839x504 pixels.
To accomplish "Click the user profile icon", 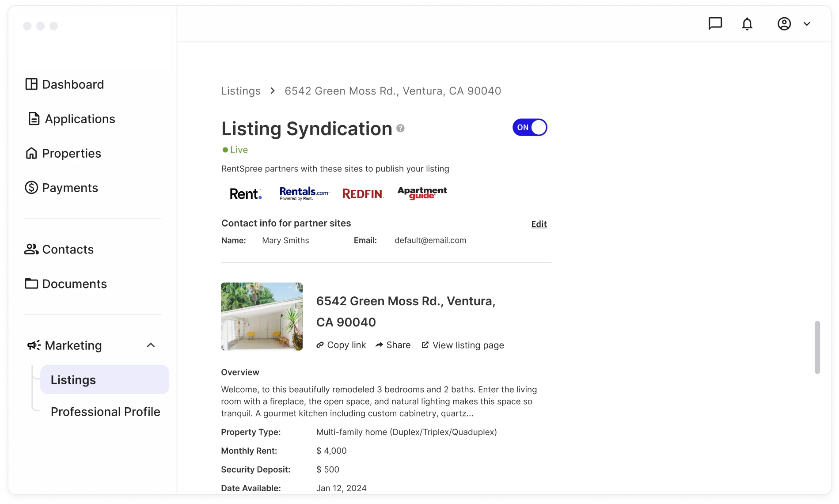I will coord(784,24).
